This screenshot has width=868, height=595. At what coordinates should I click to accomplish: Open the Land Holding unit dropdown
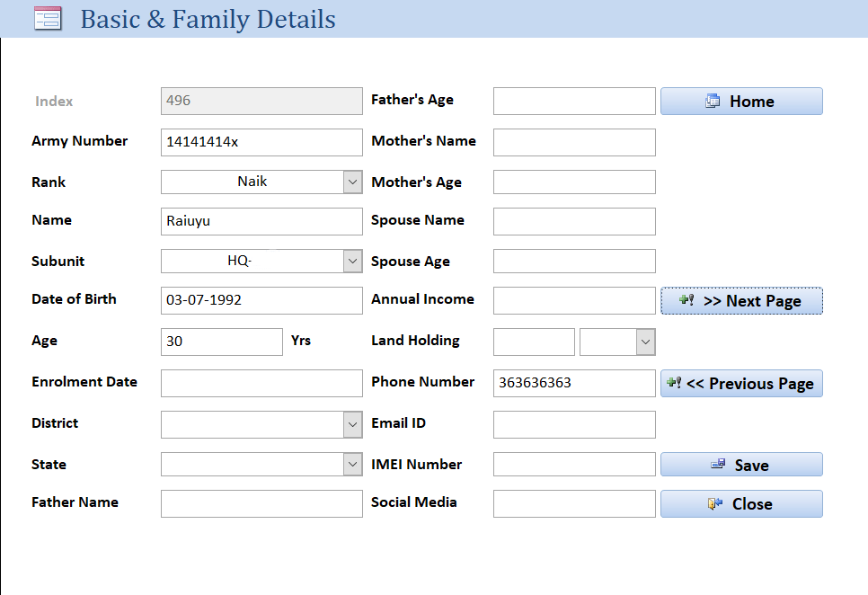coord(645,342)
